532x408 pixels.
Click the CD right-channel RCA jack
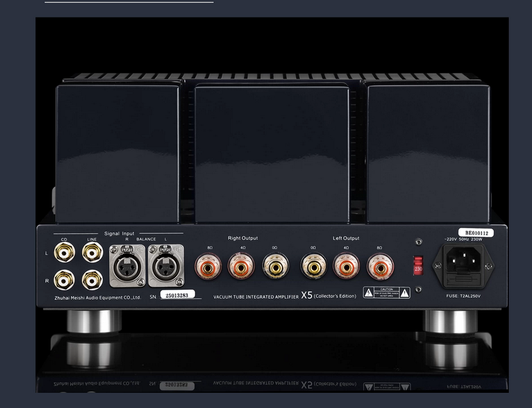click(64, 280)
